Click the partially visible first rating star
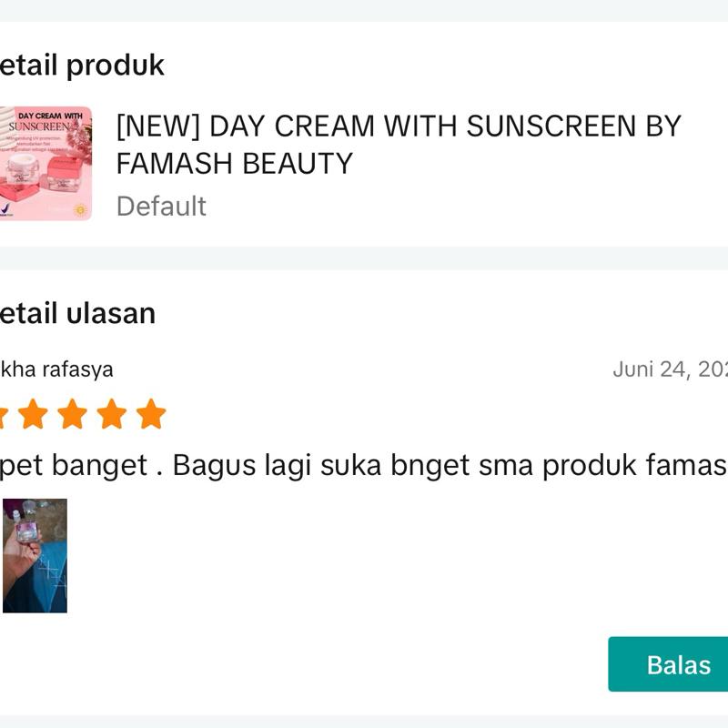This screenshot has width=728, height=728. click(x=3, y=415)
